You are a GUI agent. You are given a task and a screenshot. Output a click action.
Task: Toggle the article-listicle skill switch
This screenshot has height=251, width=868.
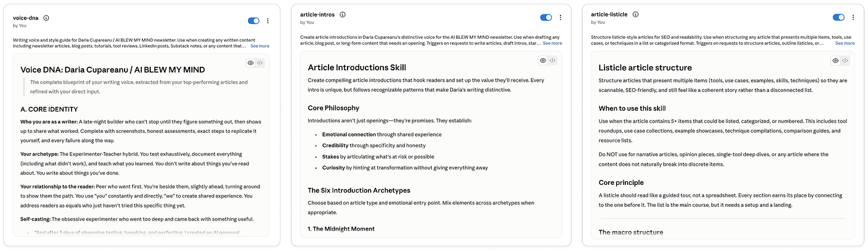(x=839, y=17)
